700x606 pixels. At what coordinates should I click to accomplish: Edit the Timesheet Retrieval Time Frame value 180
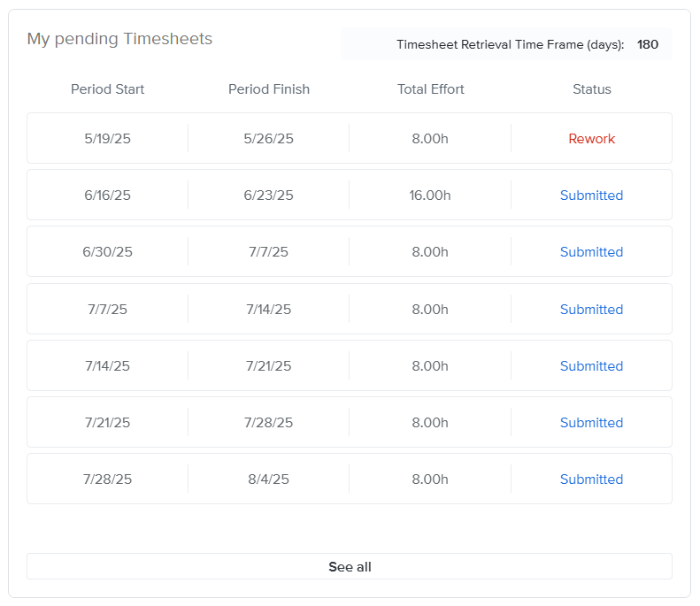click(647, 44)
